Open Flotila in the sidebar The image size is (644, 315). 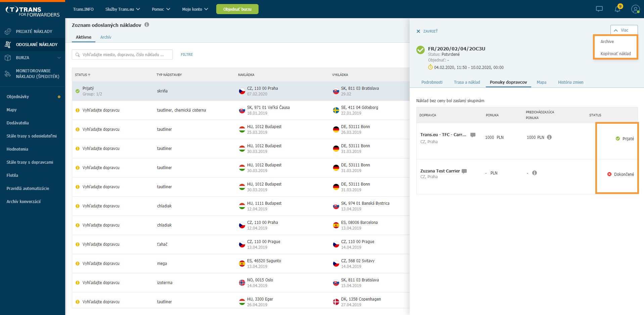click(12, 175)
